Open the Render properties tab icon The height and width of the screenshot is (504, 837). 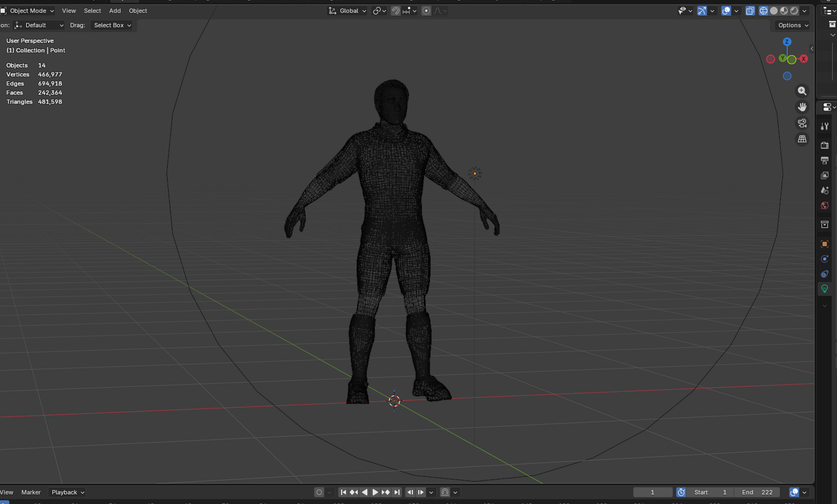click(825, 146)
